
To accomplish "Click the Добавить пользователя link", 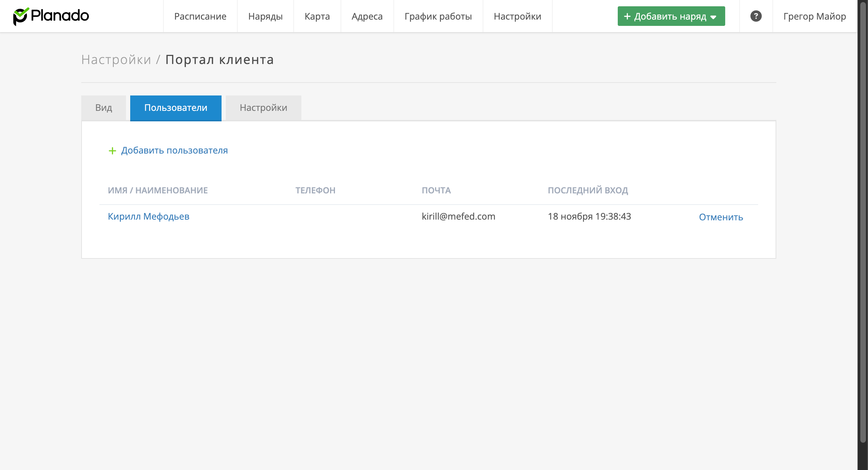I will click(x=174, y=150).
